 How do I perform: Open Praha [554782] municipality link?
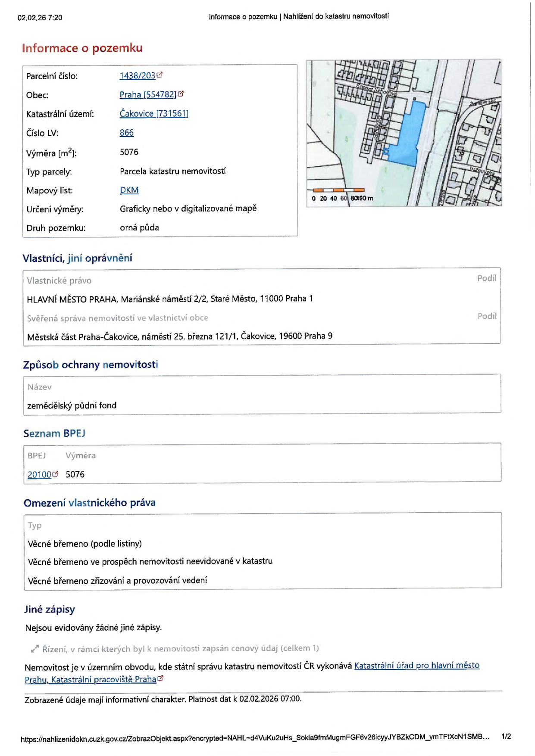(148, 95)
